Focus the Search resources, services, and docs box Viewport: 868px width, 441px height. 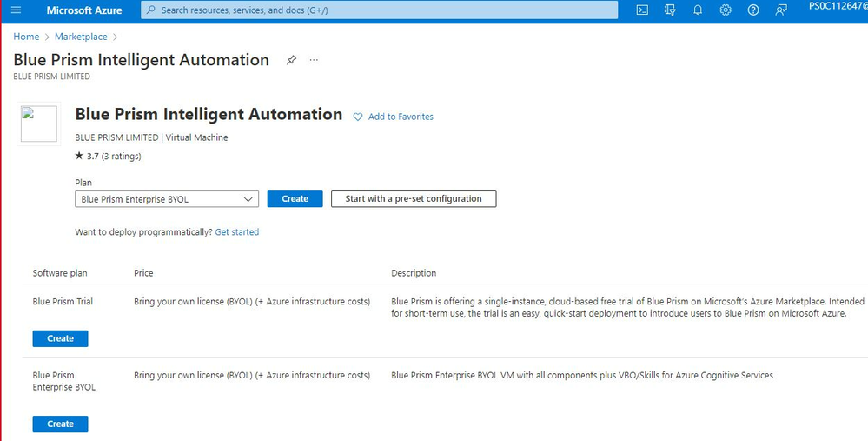click(x=379, y=10)
